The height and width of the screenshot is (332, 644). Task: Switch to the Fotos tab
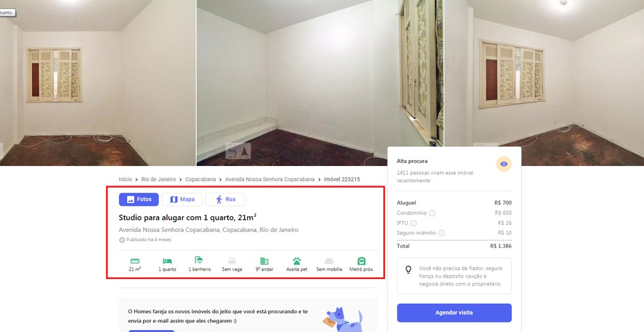point(138,199)
